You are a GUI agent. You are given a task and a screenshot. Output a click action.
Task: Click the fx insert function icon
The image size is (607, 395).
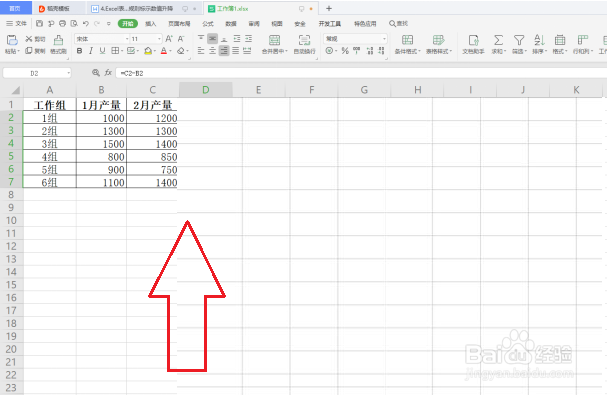click(x=108, y=72)
